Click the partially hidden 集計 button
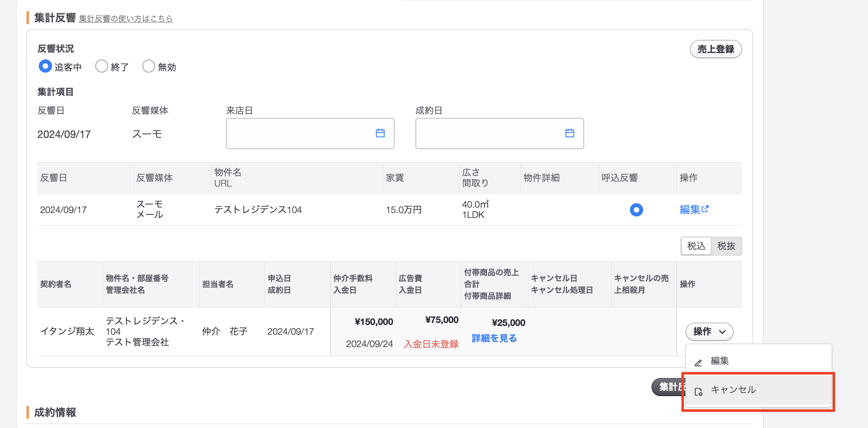This screenshot has width=868, height=428. click(x=669, y=387)
